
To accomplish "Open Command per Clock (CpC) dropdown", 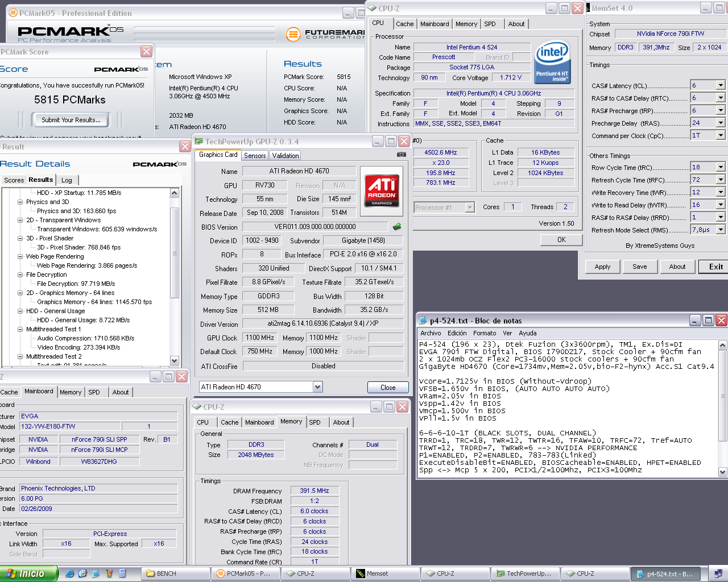I will click(x=721, y=135).
